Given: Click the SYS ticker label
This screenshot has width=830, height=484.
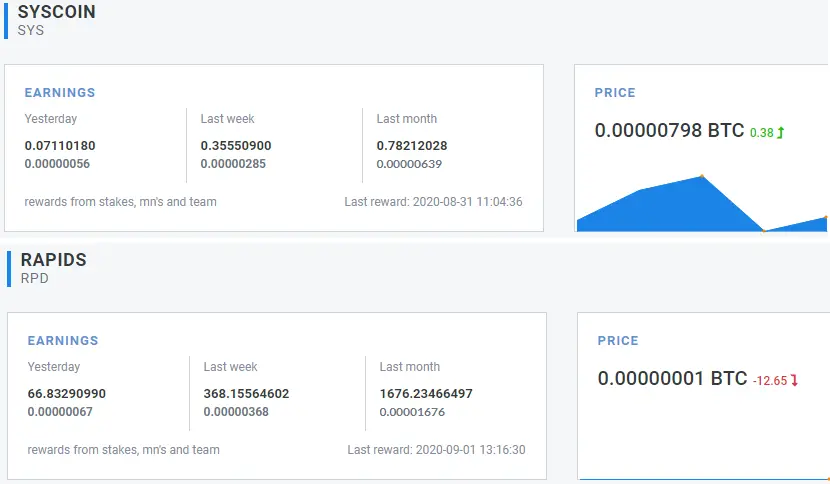Looking at the screenshot, I should [31, 30].
